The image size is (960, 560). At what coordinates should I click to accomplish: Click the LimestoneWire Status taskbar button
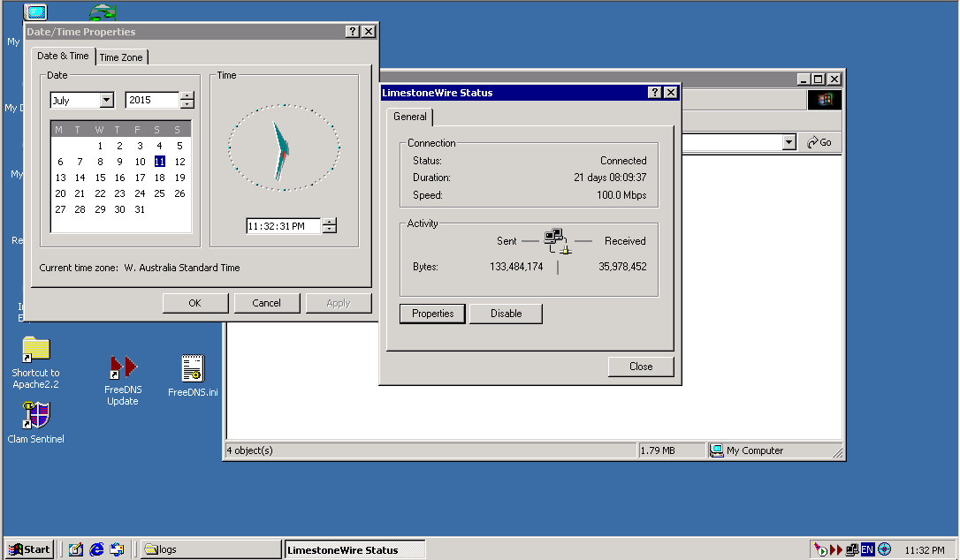point(354,549)
